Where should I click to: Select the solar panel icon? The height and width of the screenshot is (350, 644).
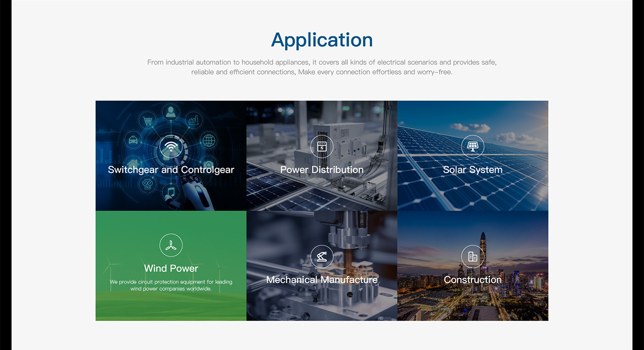(x=472, y=146)
